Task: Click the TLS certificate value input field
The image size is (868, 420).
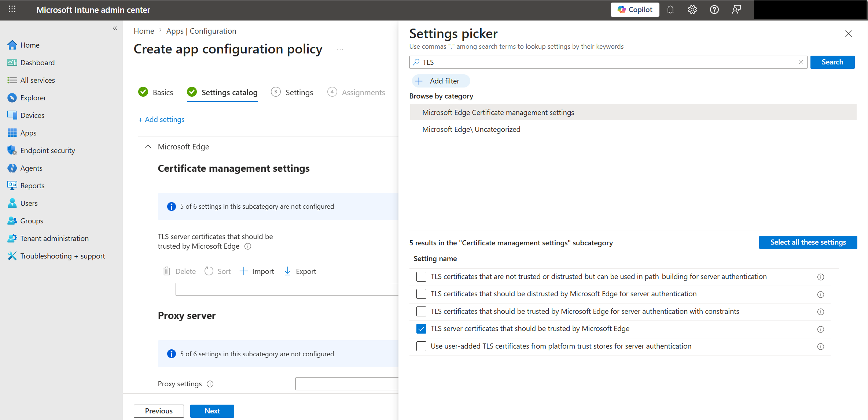Action: click(x=287, y=289)
